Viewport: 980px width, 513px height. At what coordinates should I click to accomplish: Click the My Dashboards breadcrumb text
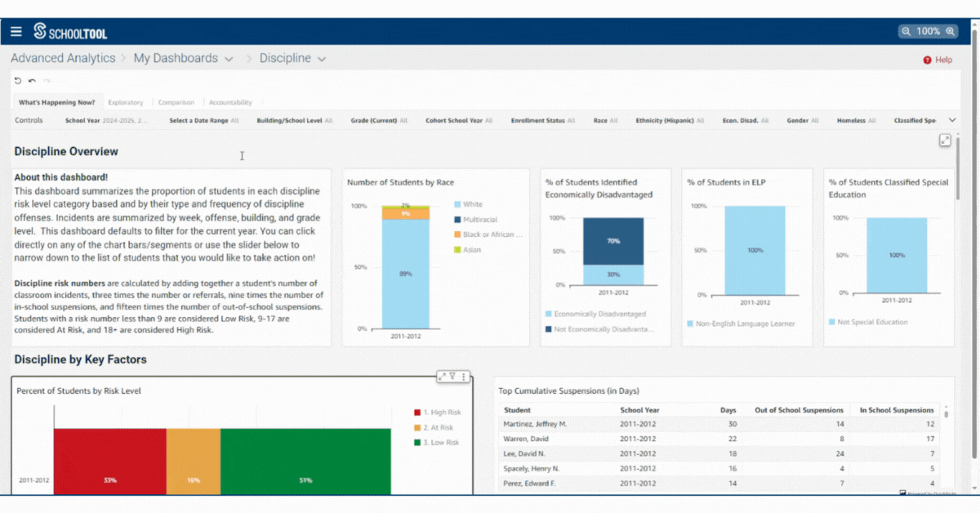176,59
